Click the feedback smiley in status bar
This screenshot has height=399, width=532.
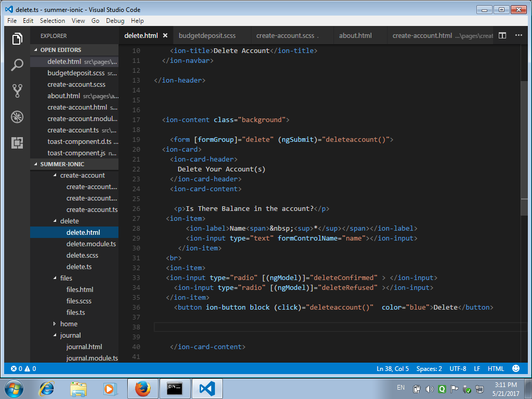click(x=516, y=368)
